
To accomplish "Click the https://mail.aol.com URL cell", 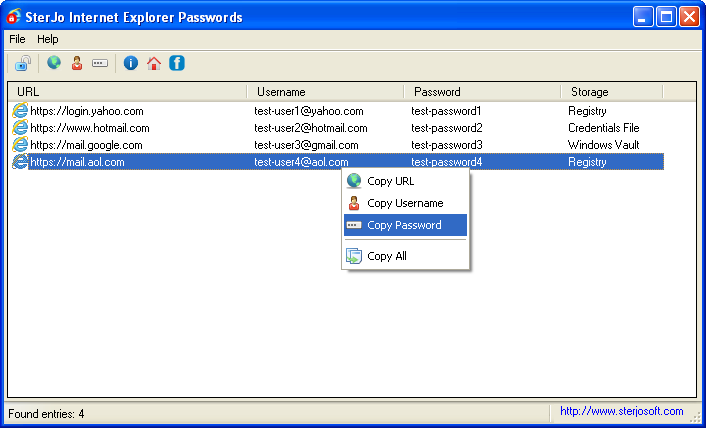I will pos(77,162).
